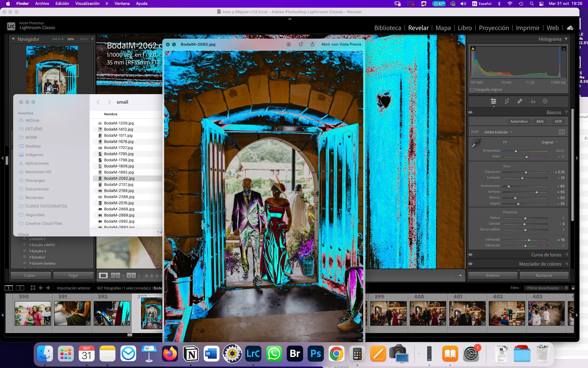
Task: Select the Crop and rotate tool
Action: click(507, 101)
